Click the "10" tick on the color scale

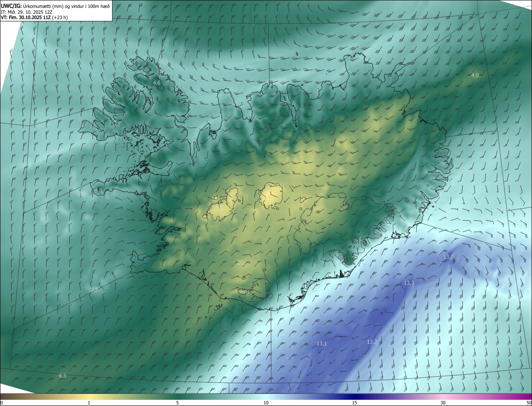pyautogui.click(x=266, y=403)
